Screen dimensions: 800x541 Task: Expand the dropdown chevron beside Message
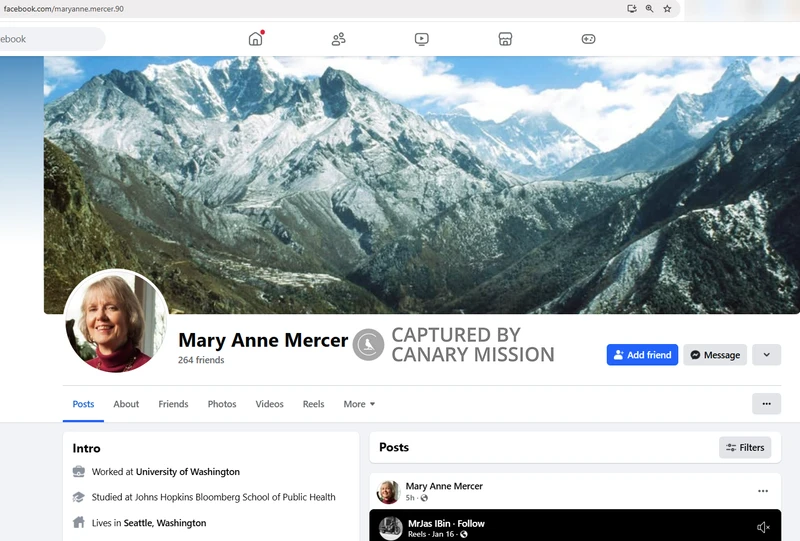point(766,355)
